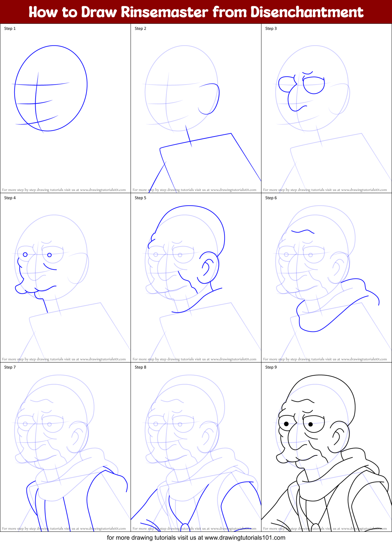Click the 'Step 9' label
This screenshot has height=542, width=392.
point(271,367)
